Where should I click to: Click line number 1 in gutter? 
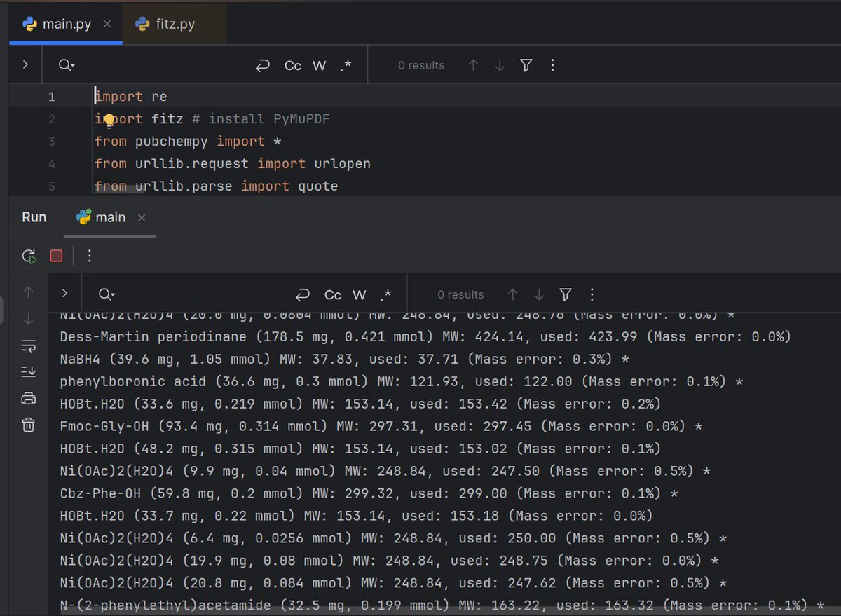51,97
